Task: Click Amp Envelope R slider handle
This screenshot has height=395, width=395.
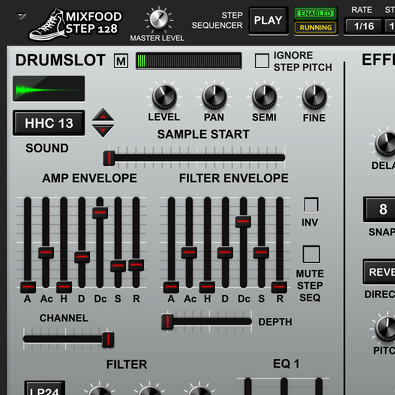Action: 136,265
